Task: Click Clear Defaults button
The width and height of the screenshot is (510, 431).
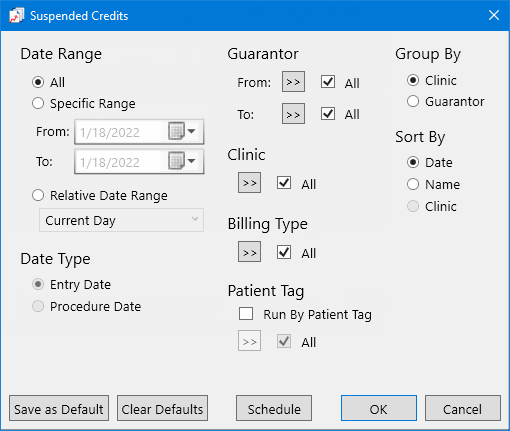Action: [162, 408]
